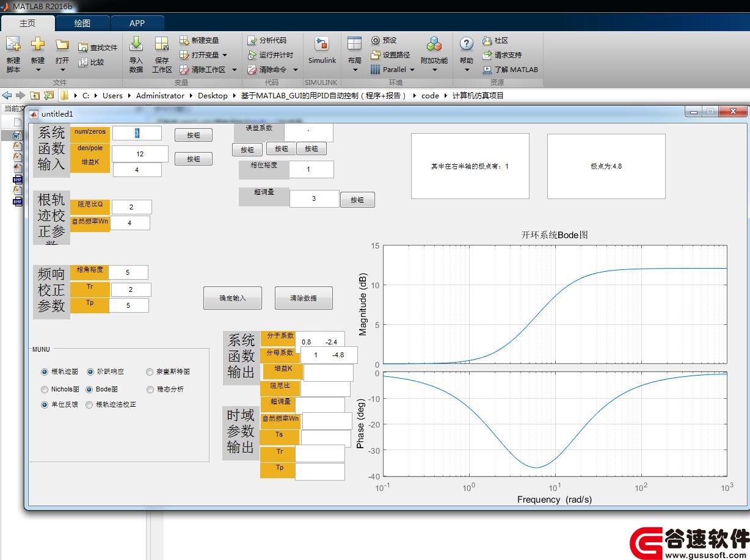Click the Administrator segment in the path bar
The image size is (750, 560).
click(x=160, y=95)
